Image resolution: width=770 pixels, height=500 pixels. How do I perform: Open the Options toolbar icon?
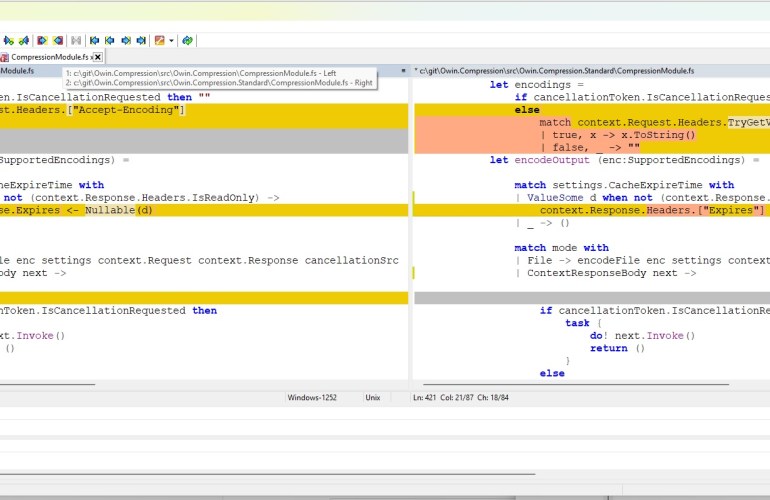point(159,41)
